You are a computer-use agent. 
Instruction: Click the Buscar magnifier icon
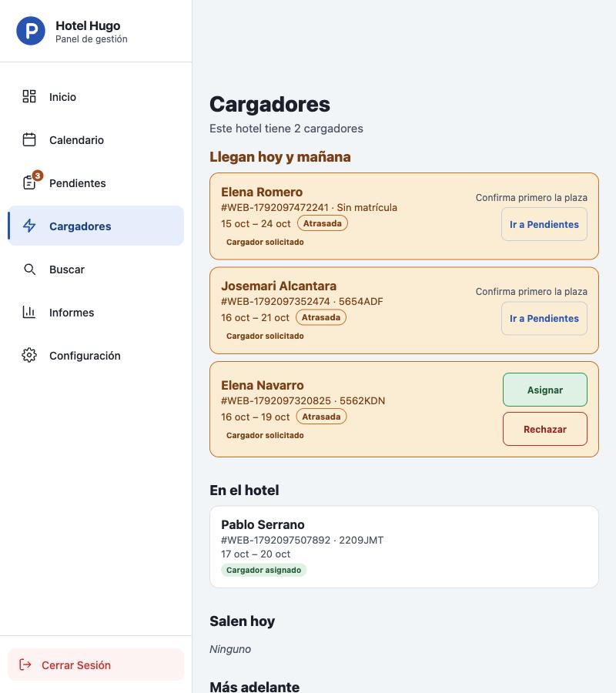29,269
